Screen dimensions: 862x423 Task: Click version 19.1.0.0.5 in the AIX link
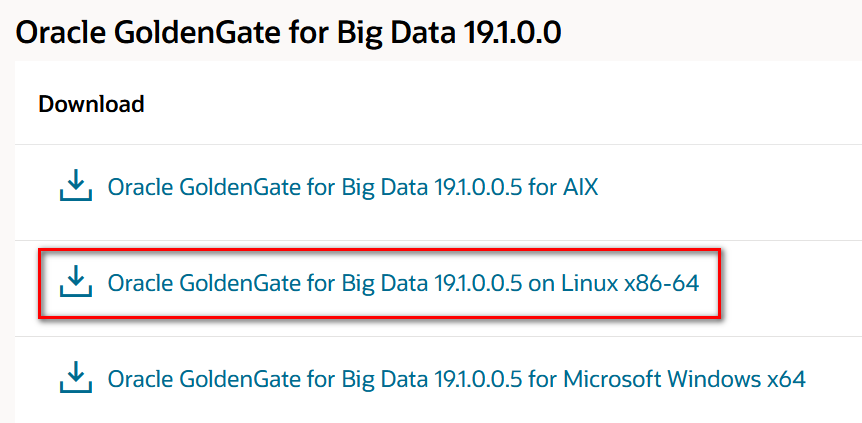point(474,188)
